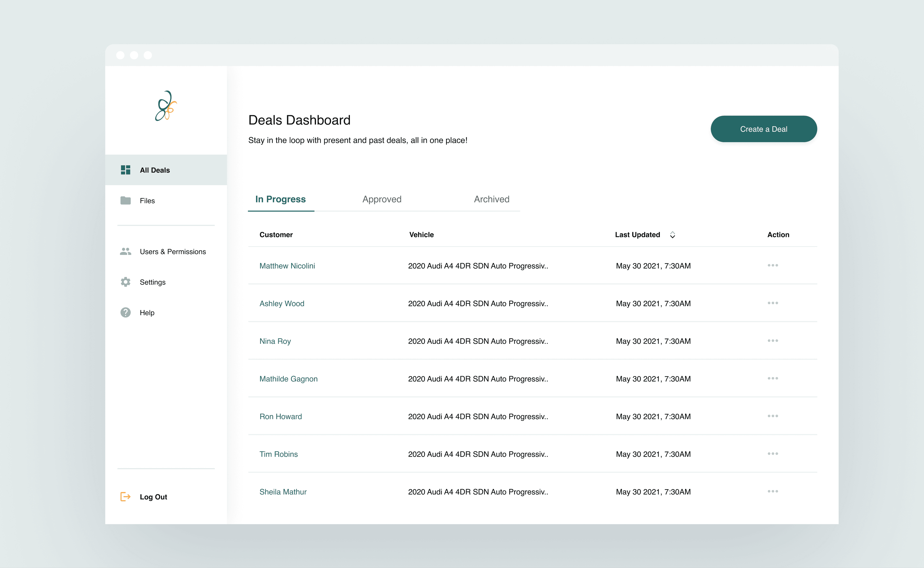Click the 'Stay in the loop' subtitle text
This screenshot has width=924, height=568.
(x=358, y=140)
